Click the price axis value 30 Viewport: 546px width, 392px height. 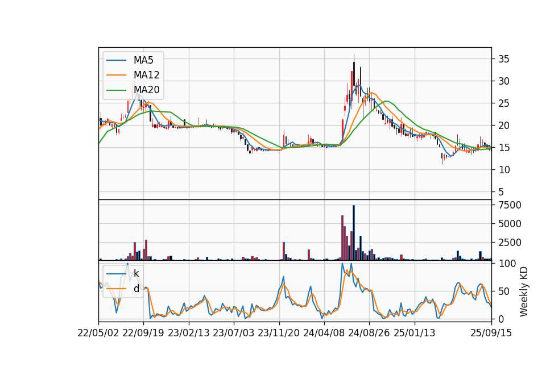pyautogui.click(x=503, y=81)
